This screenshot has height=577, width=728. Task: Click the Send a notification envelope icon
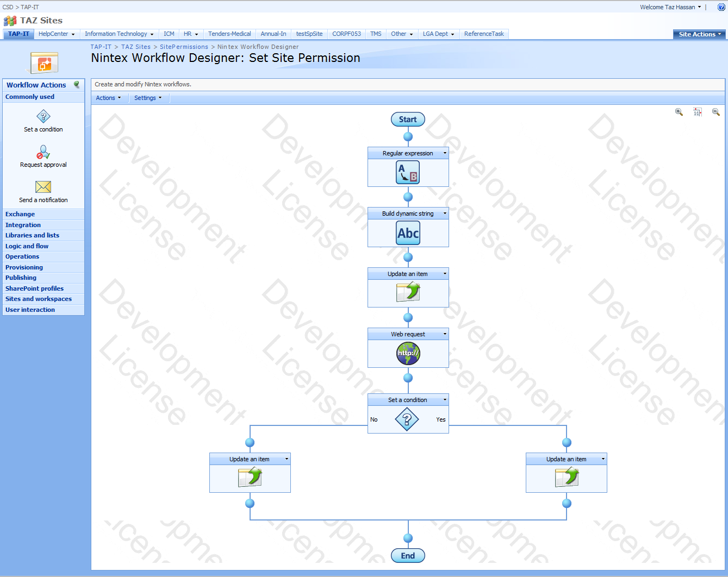pyautogui.click(x=43, y=187)
